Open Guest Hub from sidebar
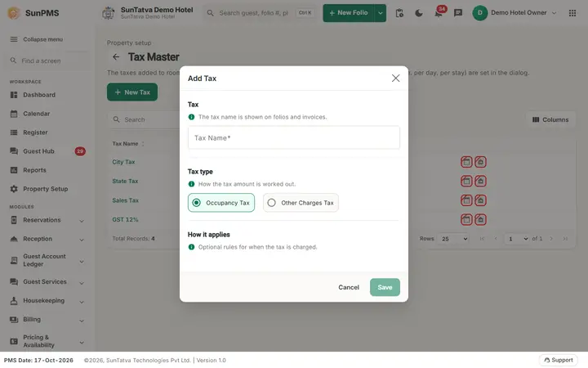Viewport: 588px width, 368px height. [38, 151]
